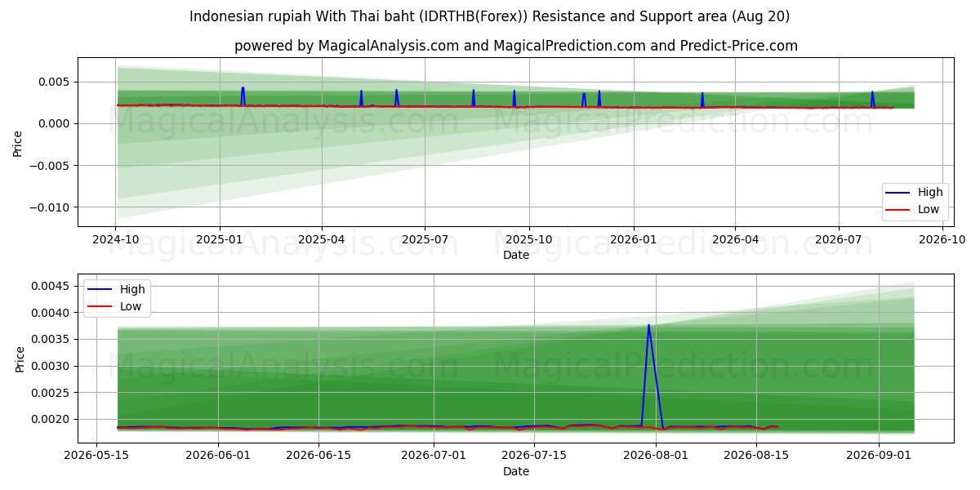The width and height of the screenshot is (980, 490).
Task: Click the −0.005 price tick label
Action: [51, 166]
